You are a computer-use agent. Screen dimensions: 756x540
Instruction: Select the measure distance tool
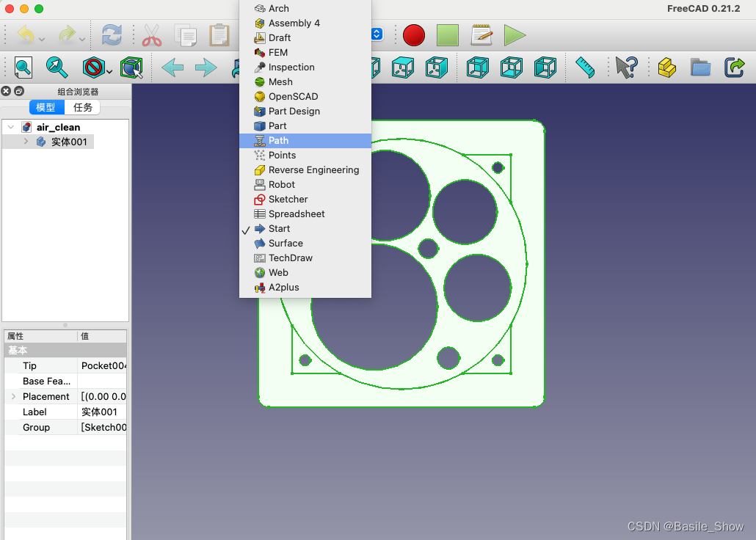pos(585,67)
